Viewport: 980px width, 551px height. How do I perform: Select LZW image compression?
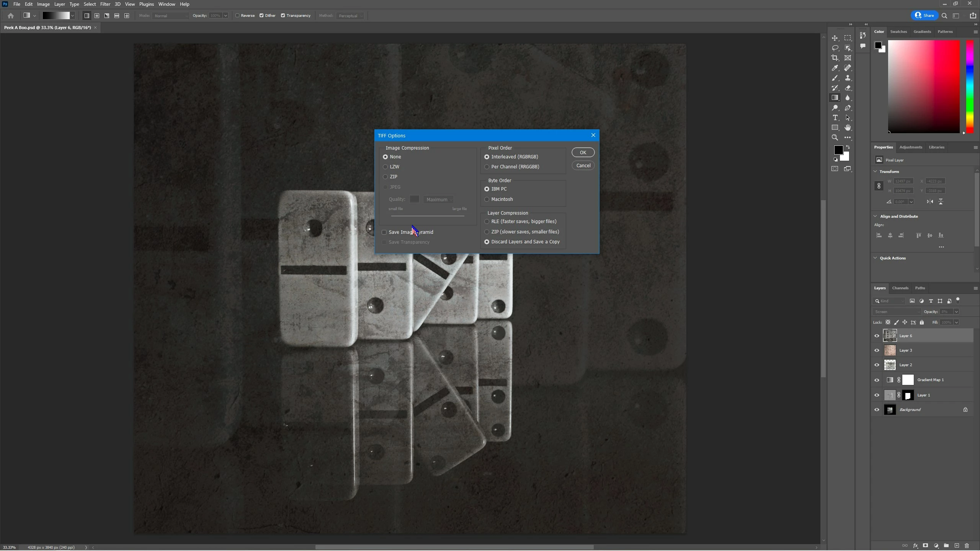[385, 167]
